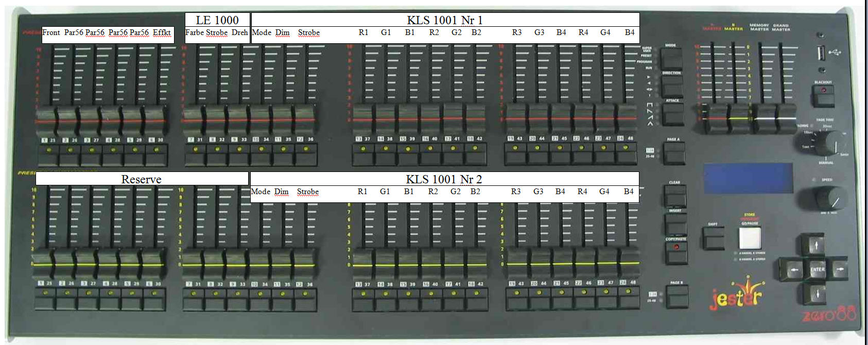Image resolution: width=868 pixels, height=345 pixels.
Task: Flash button below KLS Nr 2 R3 fader
Action: tap(516, 299)
